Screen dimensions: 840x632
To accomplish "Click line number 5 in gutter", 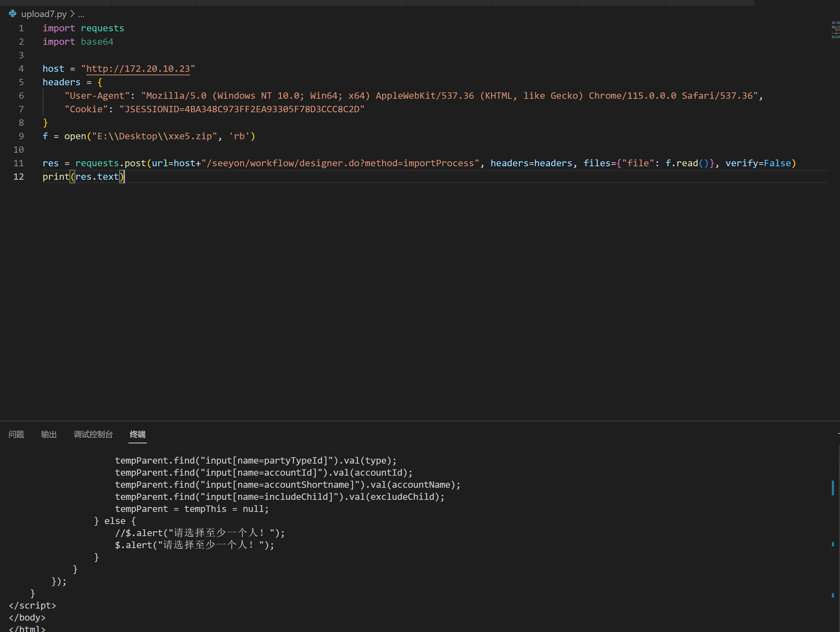I will coord(21,82).
